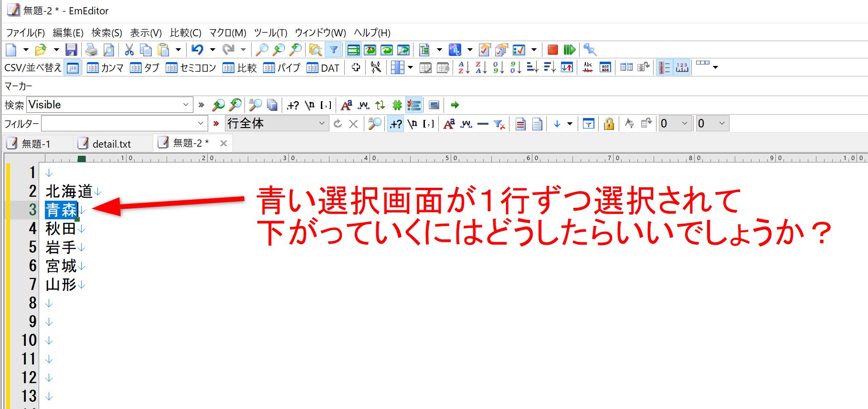Viewport: 868px width, 409px height.
Task: Click the Cell selection mode plus icon
Action: point(356,67)
